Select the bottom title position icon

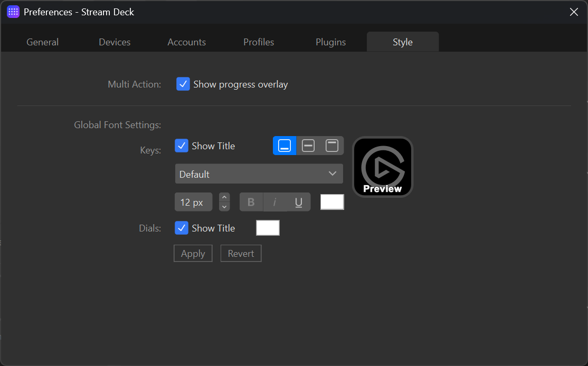284,146
